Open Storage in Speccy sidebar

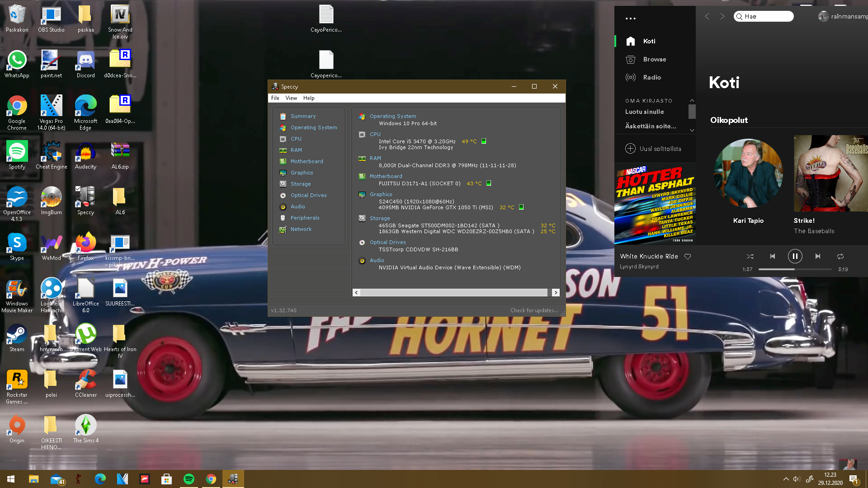pyautogui.click(x=301, y=184)
